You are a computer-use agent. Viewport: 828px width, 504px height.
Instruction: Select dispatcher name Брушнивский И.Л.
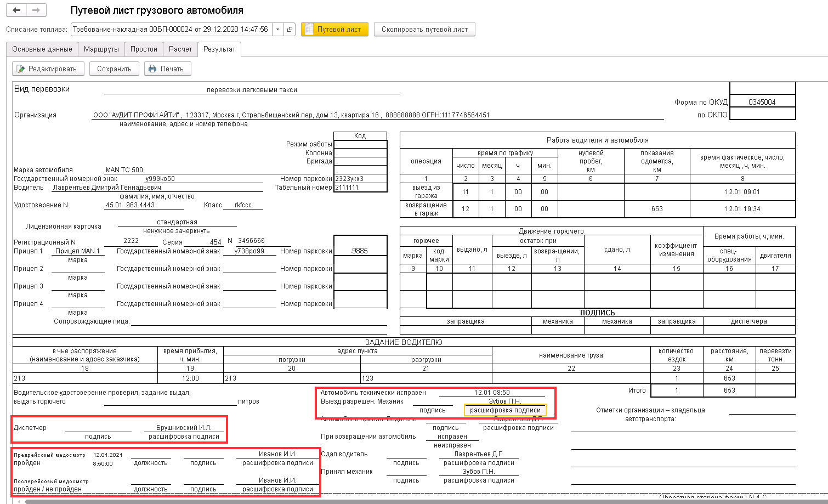point(184,428)
